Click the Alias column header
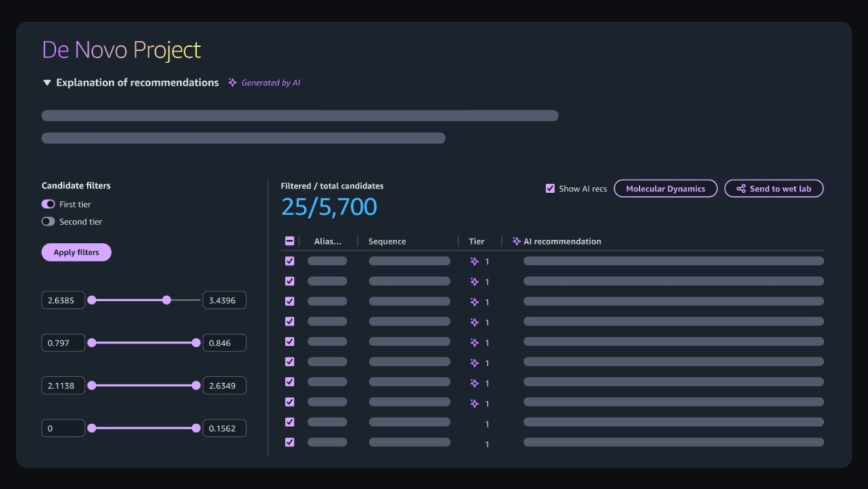This screenshot has height=489, width=868. pyautogui.click(x=327, y=242)
